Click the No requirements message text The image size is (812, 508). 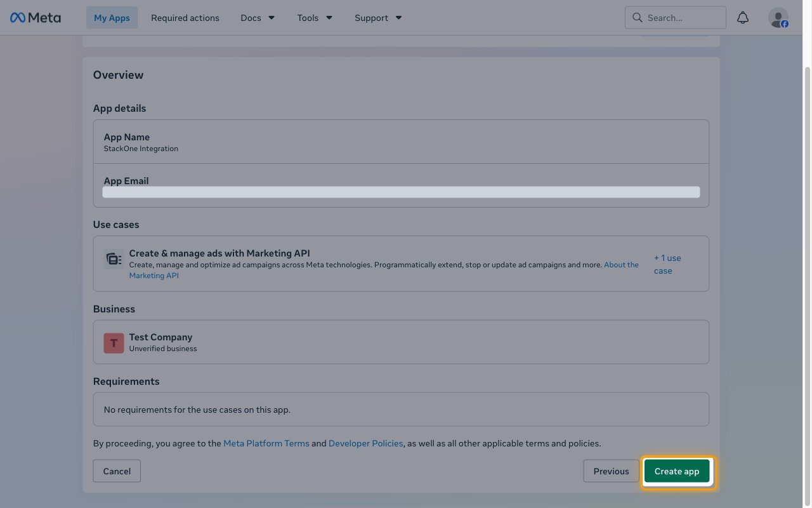tap(197, 410)
